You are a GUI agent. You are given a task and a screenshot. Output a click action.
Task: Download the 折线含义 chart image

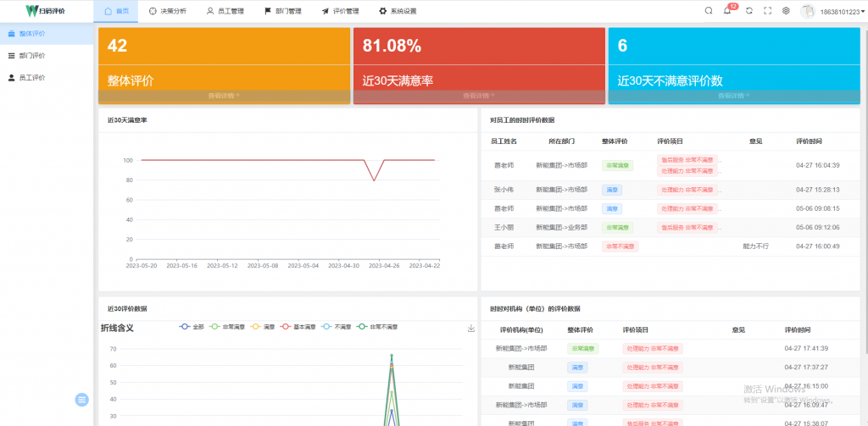pos(471,328)
